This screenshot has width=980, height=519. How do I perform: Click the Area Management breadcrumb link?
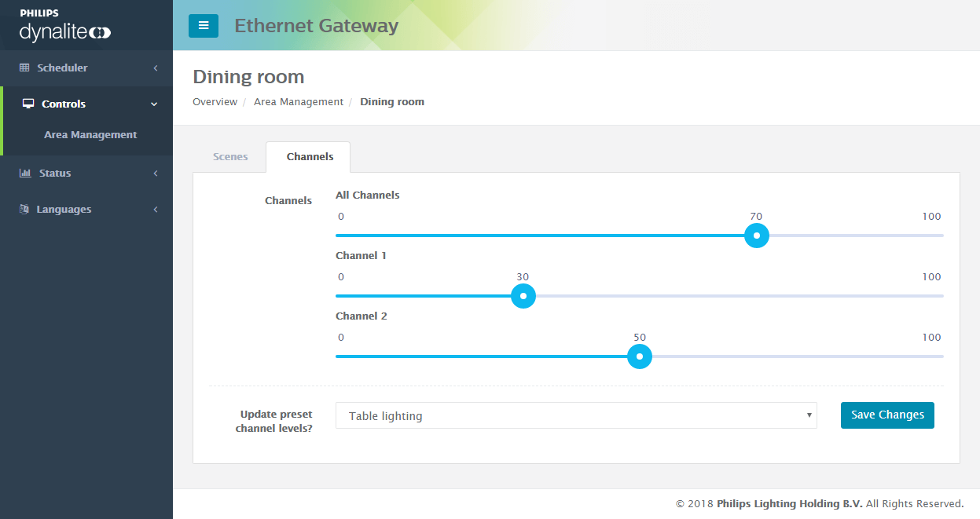[299, 101]
